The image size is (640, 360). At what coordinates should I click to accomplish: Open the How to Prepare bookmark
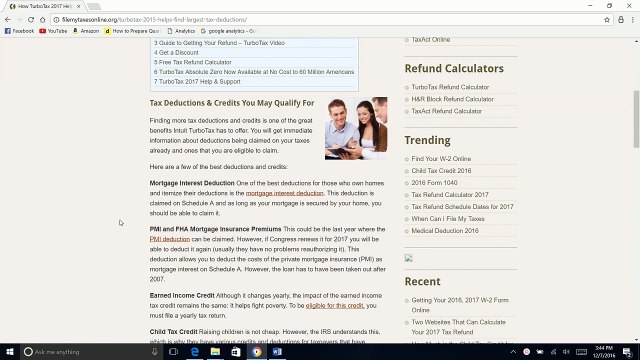(x=131, y=31)
